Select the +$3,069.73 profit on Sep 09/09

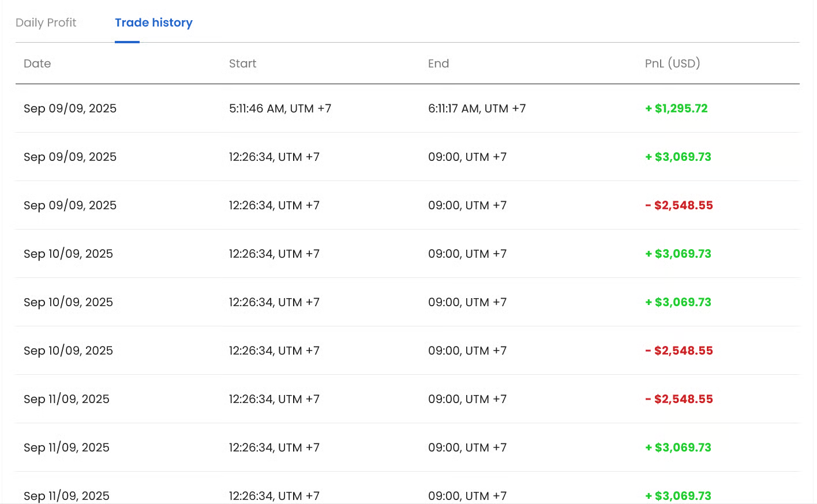pyautogui.click(x=678, y=157)
